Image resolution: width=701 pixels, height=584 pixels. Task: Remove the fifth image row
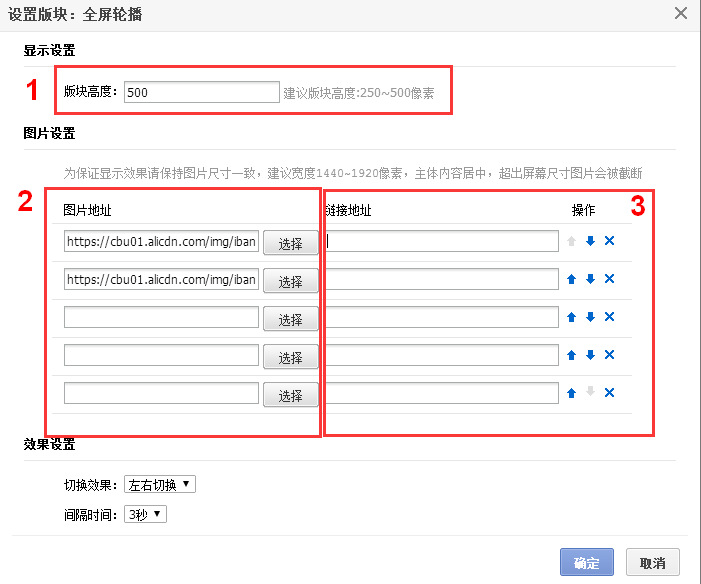click(609, 393)
